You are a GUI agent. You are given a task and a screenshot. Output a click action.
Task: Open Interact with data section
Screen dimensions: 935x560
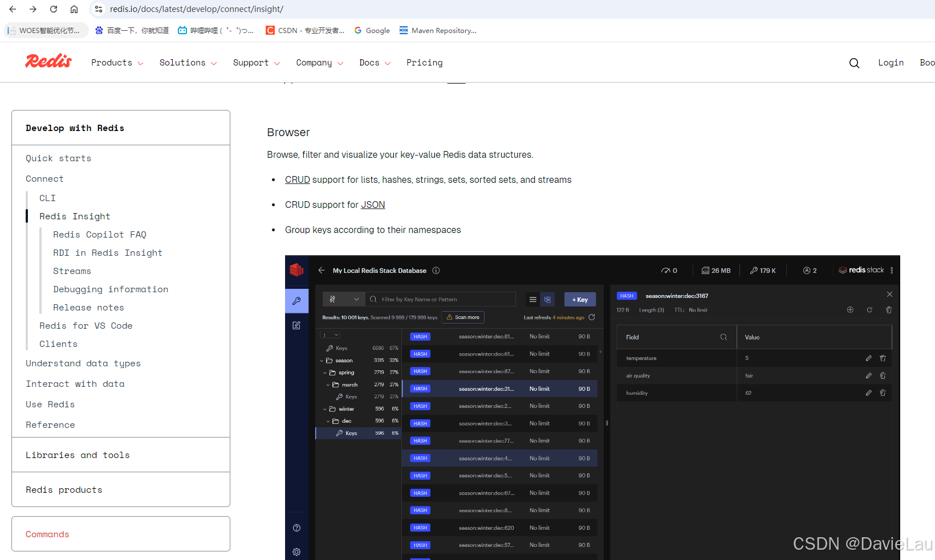click(75, 384)
